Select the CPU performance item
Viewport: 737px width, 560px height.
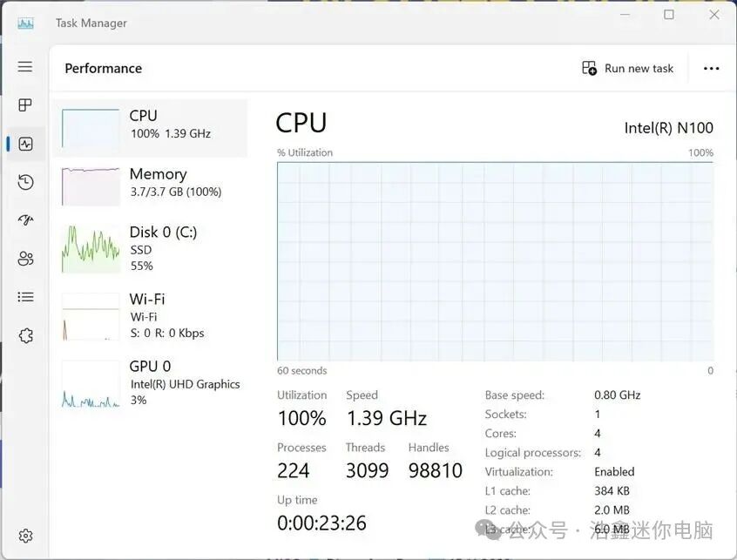click(151, 128)
